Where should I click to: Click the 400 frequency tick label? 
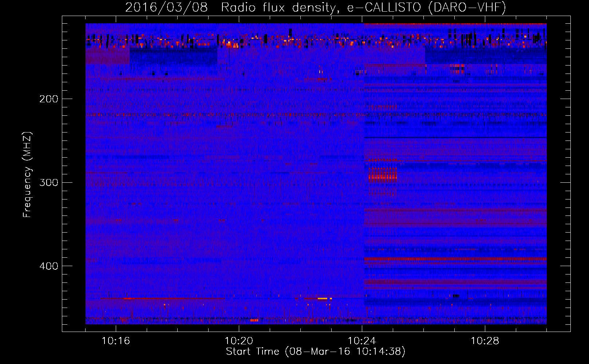(x=49, y=266)
